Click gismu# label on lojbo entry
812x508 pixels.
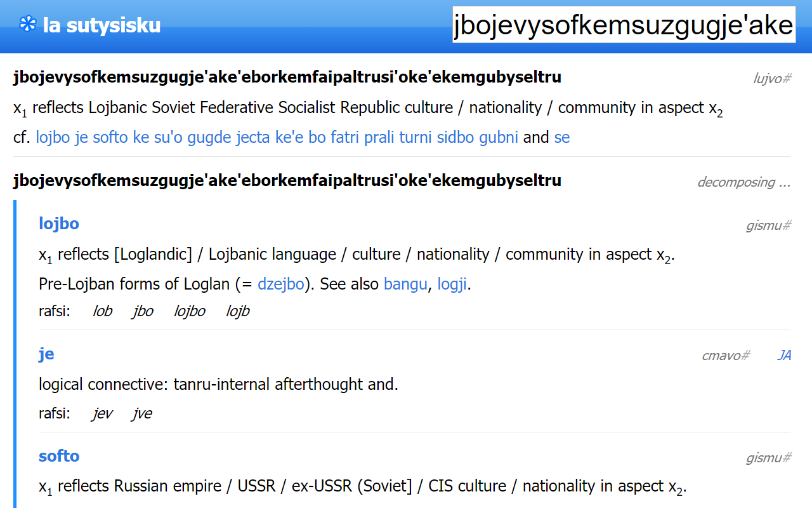[x=769, y=225]
